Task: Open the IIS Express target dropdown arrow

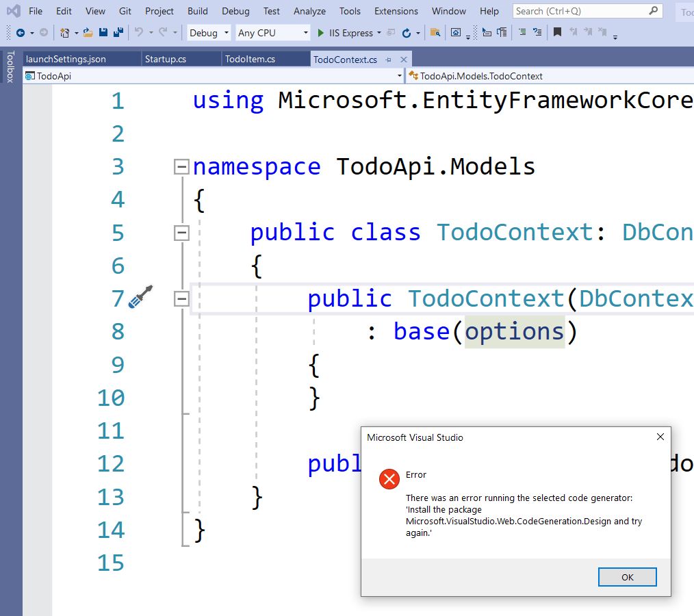Action: 379,33
